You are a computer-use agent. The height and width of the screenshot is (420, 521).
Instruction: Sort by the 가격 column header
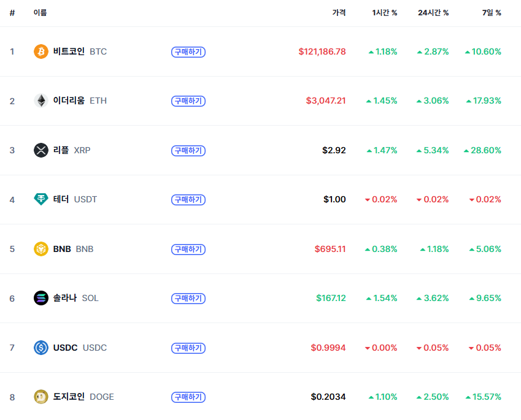click(338, 12)
